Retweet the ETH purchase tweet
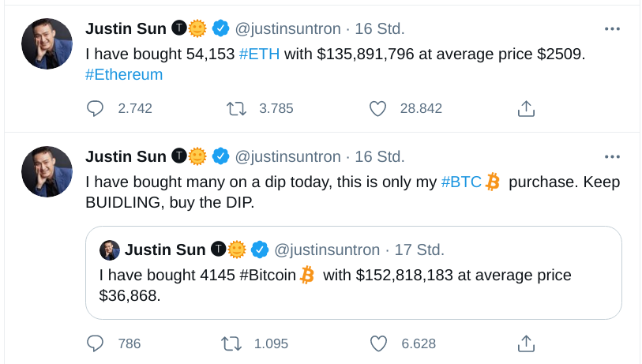The width and height of the screenshot is (642, 364). [x=236, y=108]
